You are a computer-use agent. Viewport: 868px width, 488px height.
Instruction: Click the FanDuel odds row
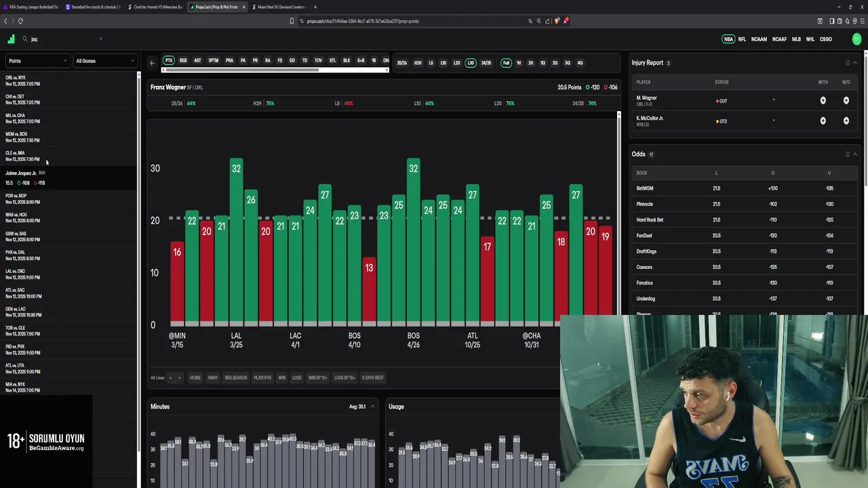[745, 236]
